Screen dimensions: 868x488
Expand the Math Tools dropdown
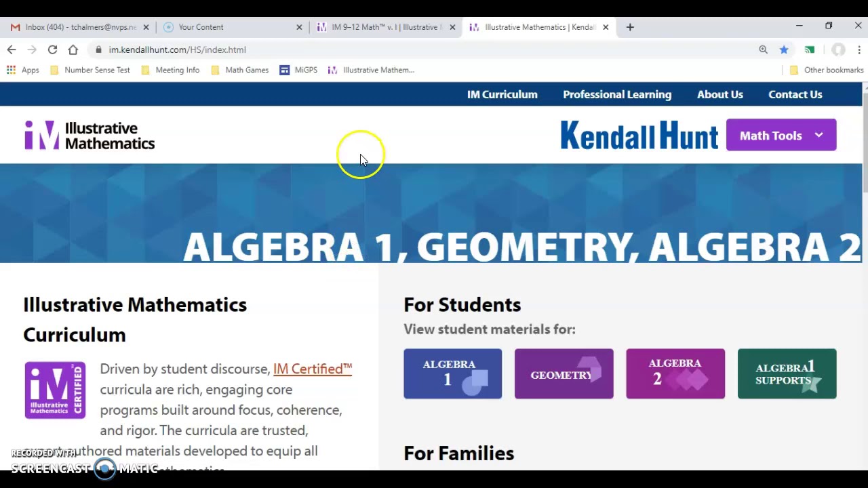781,135
